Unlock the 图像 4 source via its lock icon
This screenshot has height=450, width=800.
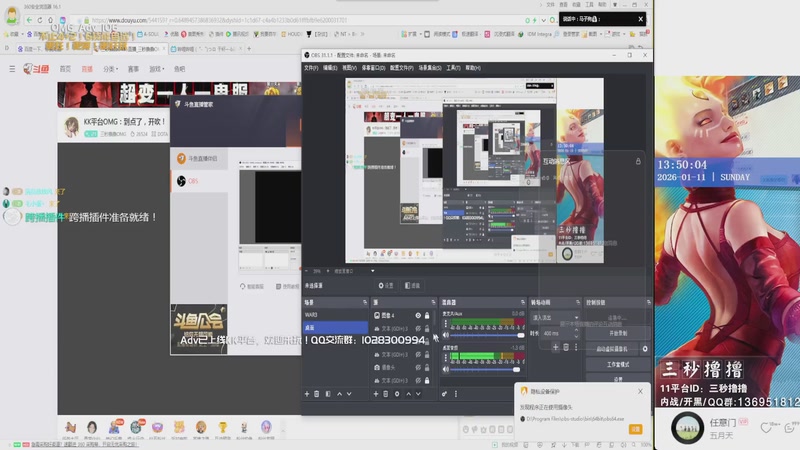[x=427, y=316]
